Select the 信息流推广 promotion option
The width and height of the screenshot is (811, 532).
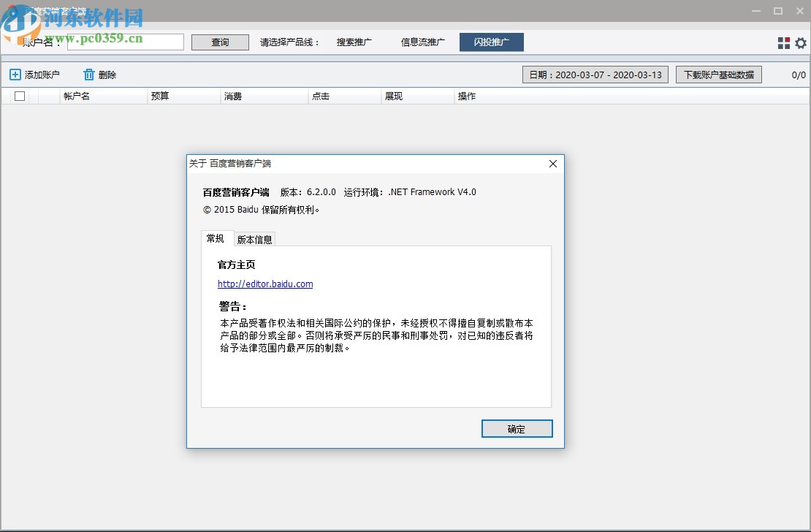(x=422, y=42)
